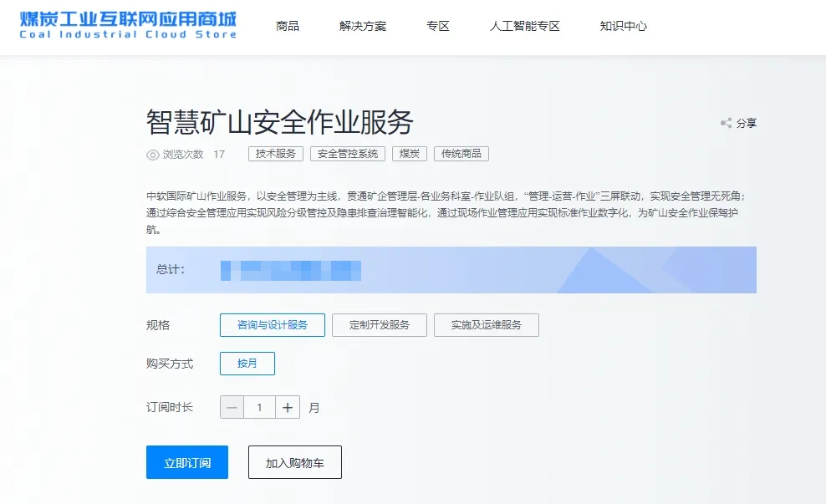Click the 技术服务 tag
The image size is (826, 504).
(x=276, y=154)
